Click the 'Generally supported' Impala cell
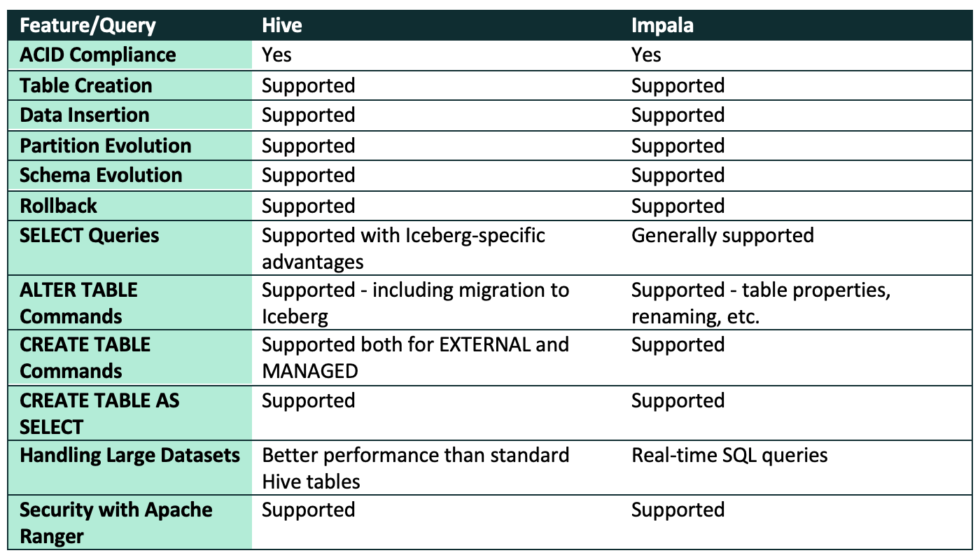The height and width of the screenshot is (560, 980). click(x=722, y=235)
